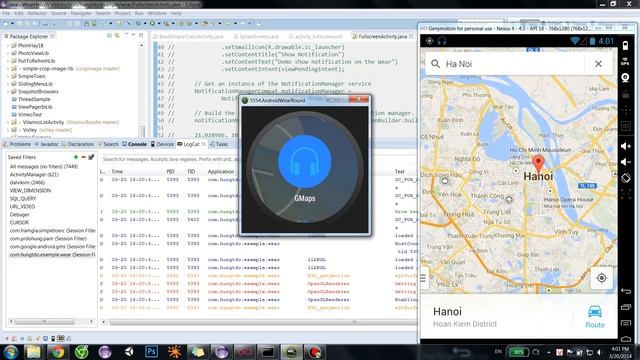Expand the PullToRefreshLib project
Image resolution: width=640 pixels, height=360 pixels.
8,61
